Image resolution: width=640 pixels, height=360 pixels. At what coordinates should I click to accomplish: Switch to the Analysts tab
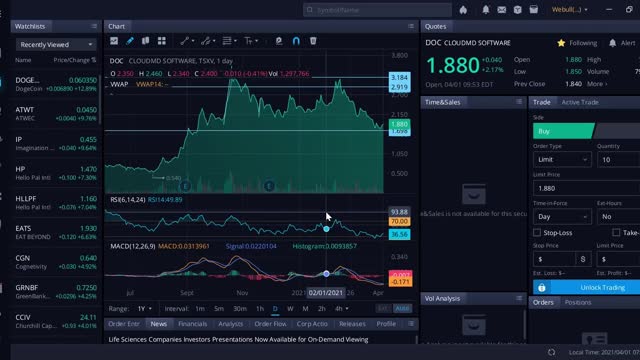point(231,324)
